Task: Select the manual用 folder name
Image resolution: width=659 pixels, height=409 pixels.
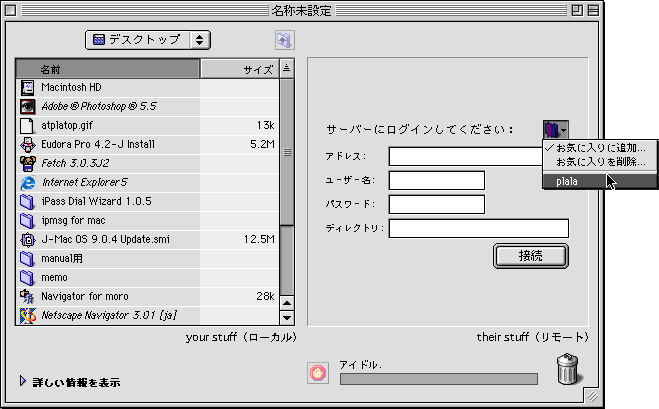Action: (62, 259)
